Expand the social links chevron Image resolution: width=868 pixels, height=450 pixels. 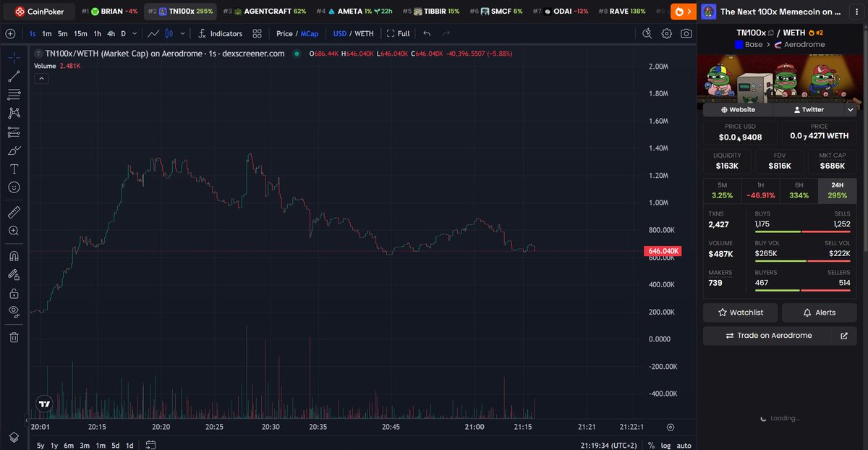tap(851, 109)
